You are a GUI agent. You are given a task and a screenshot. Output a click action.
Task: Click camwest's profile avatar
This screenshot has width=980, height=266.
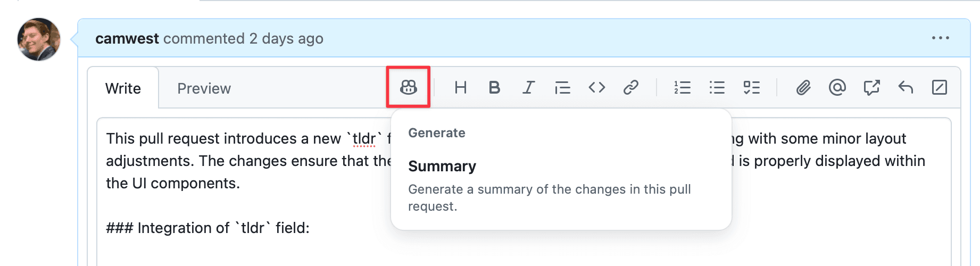coord(39,39)
